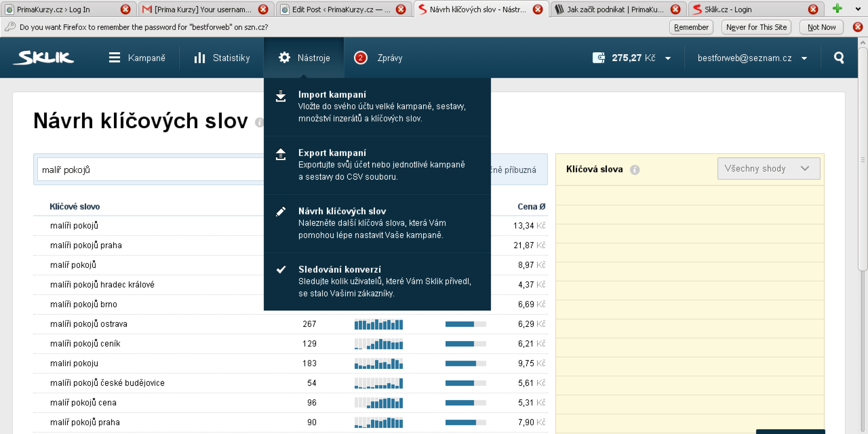Click the Remember password button
This screenshot has width=868, height=434.
pyautogui.click(x=691, y=27)
